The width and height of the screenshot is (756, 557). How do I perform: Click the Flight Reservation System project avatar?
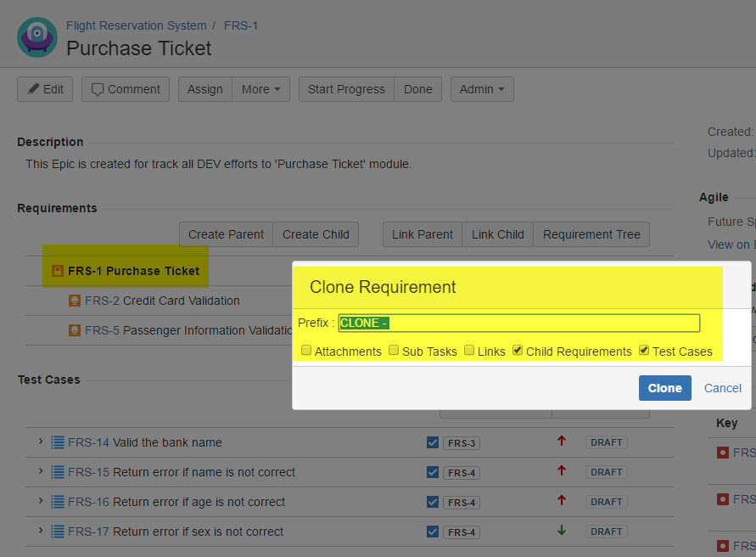pos(37,37)
